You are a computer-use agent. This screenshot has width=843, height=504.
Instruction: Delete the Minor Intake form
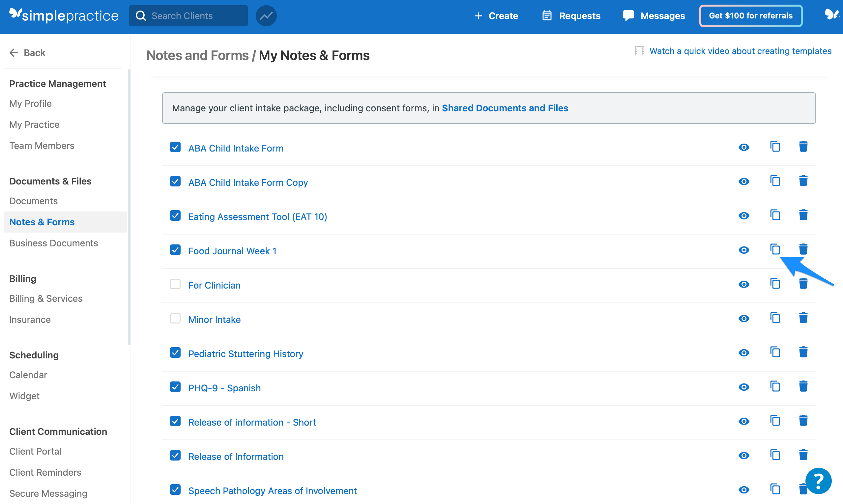pos(803,318)
